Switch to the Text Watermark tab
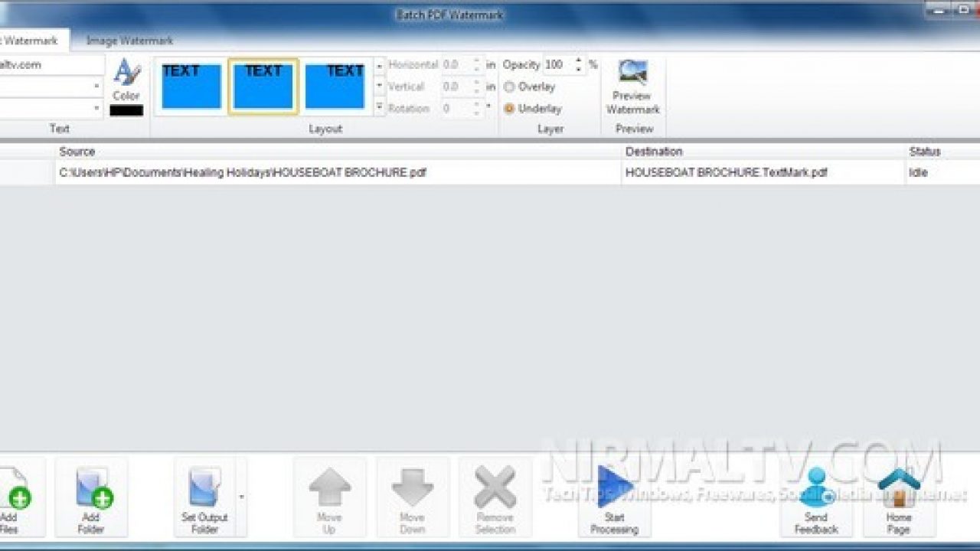 tap(31, 41)
